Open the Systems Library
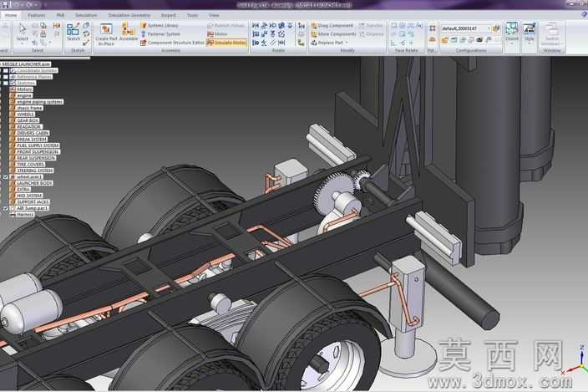Image resolution: width=588 pixels, height=392 pixels. tap(160, 25)
